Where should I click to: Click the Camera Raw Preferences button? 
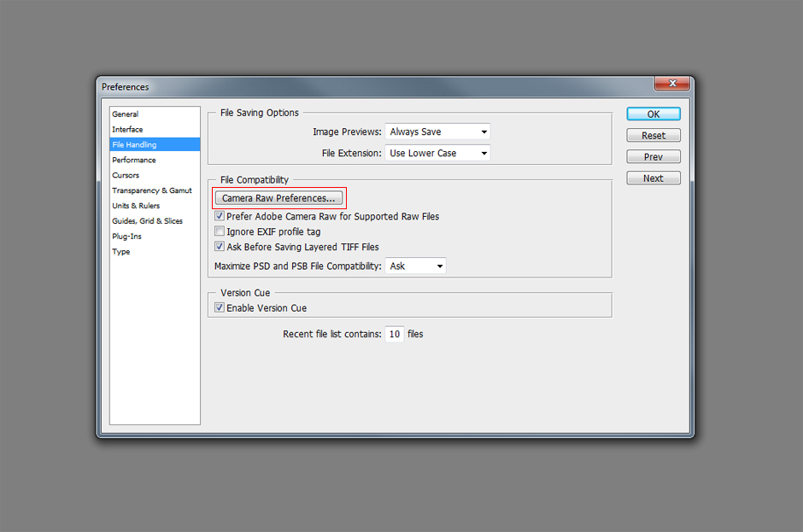click(x=278, y=198)
